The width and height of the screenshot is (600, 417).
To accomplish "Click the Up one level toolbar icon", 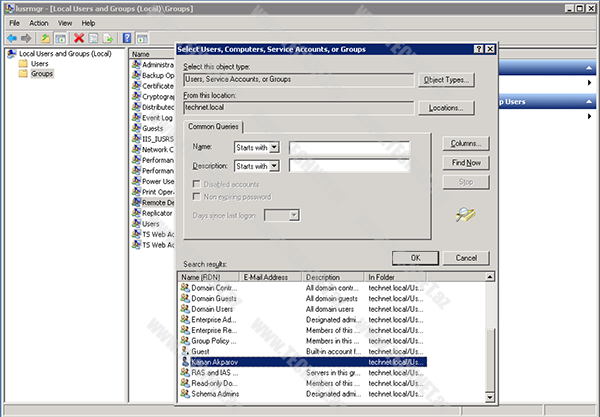I will point(47,37).
